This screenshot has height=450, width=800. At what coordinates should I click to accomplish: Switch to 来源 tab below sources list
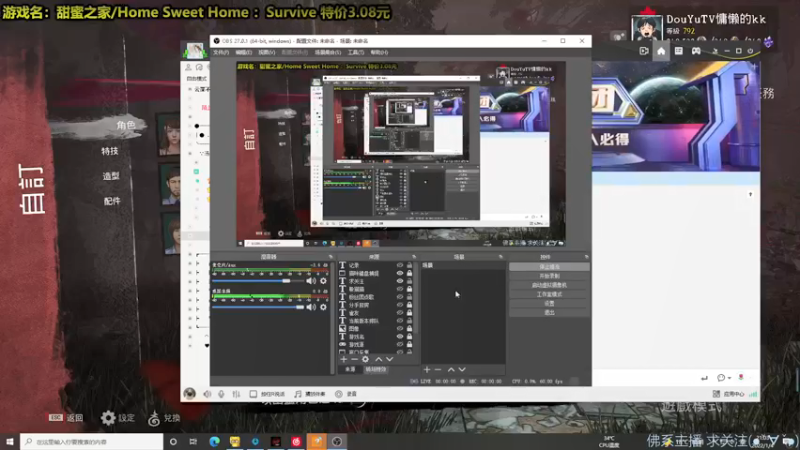[x=350, y=369]
